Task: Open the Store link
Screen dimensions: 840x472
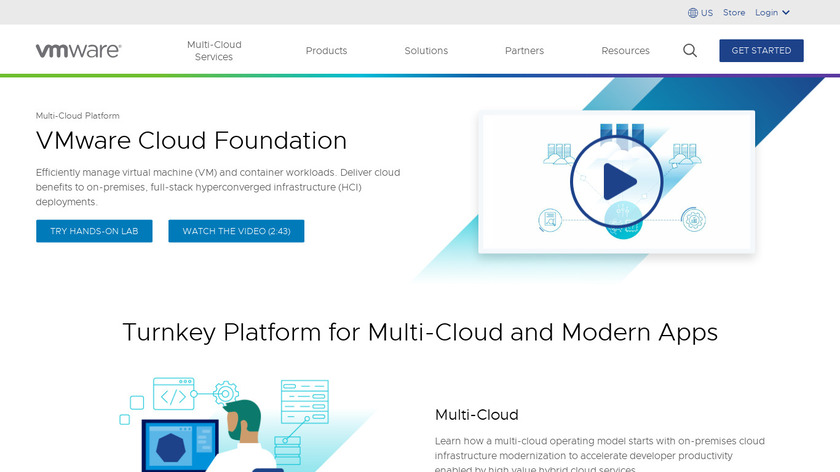Action: click(x=734, y=12)
